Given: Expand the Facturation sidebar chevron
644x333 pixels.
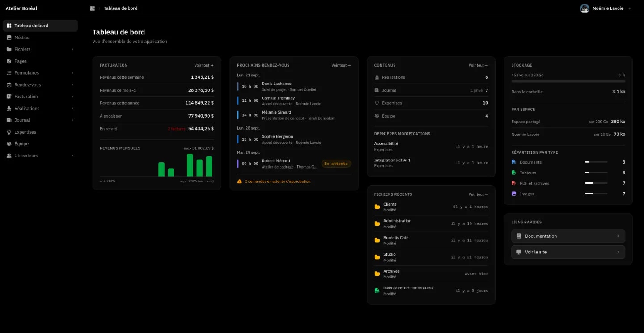Looking at the screenshot, I should tap(72, 97).
